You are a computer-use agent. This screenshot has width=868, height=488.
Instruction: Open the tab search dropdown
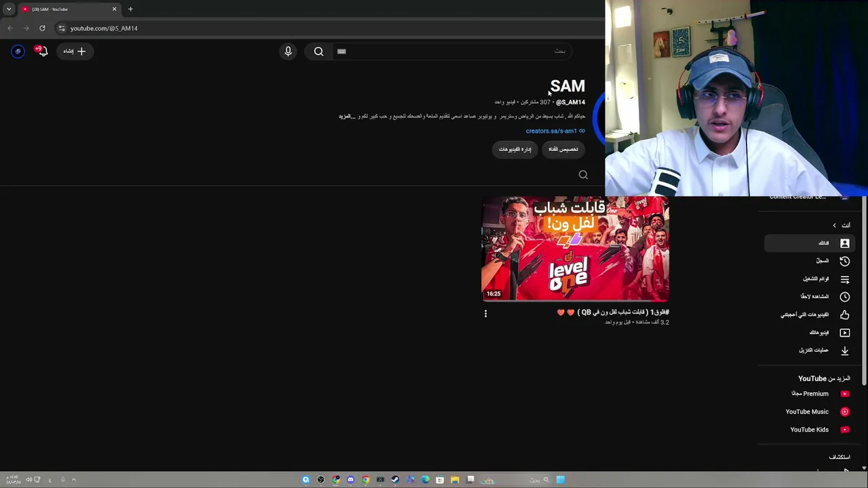9,9
